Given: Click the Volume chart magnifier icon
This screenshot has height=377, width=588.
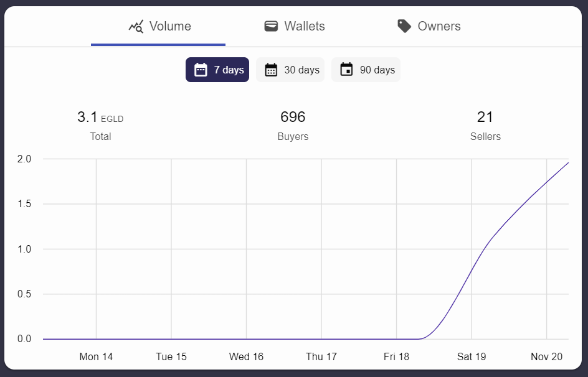Looking at the screenshot, I should pyautogui.click(x=136, y=27).
